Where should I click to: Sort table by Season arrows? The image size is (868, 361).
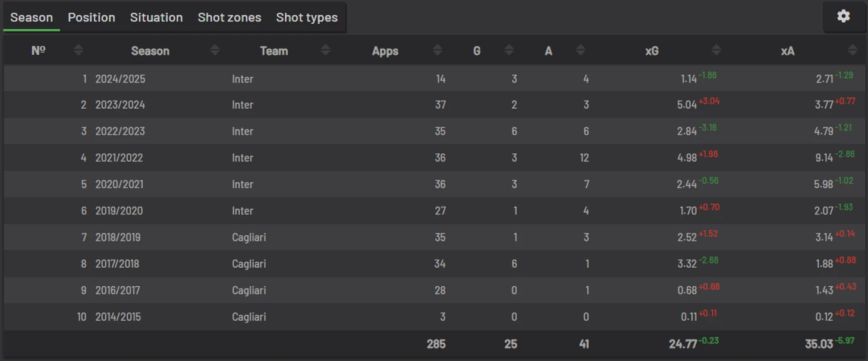[215, 50]
